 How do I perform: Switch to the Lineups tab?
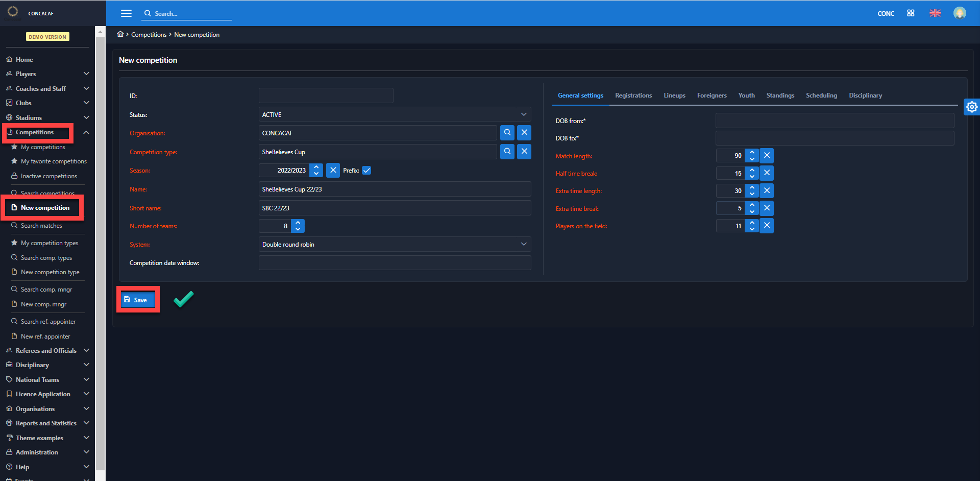pos(674,95)
